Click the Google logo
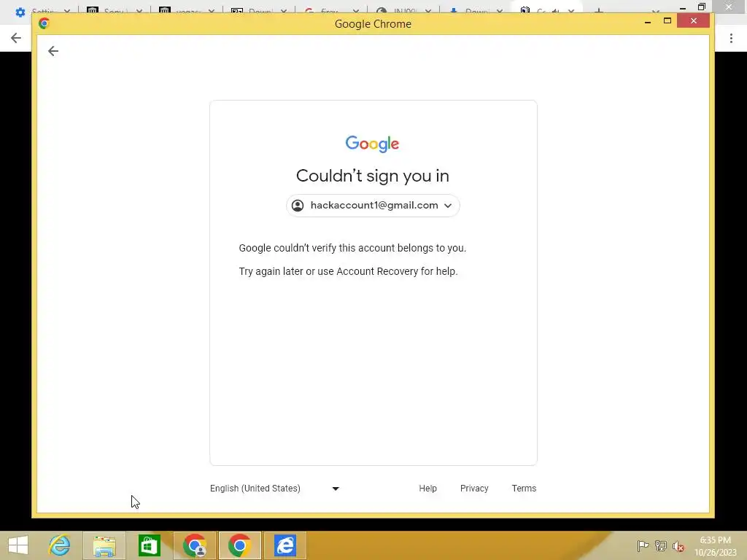 pos(372,144)
